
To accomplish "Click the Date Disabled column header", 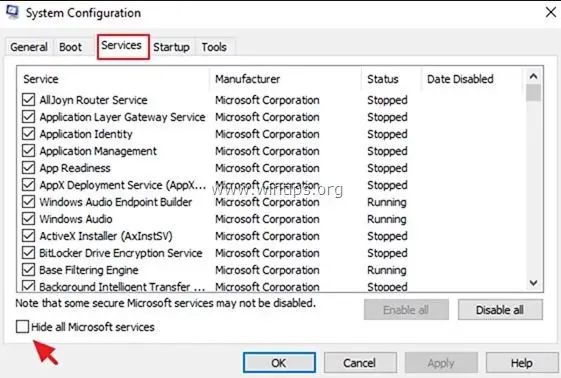I will pyautogui.click(x=460, y=79).
